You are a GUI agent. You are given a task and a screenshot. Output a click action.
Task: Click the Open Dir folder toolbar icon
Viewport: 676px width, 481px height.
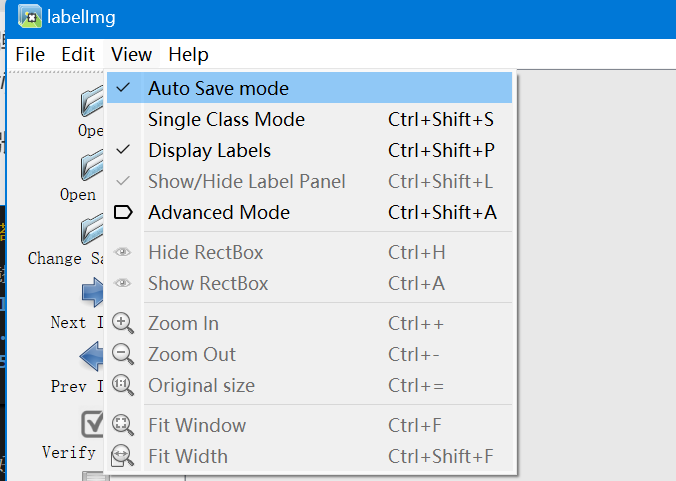click(92, 165)
